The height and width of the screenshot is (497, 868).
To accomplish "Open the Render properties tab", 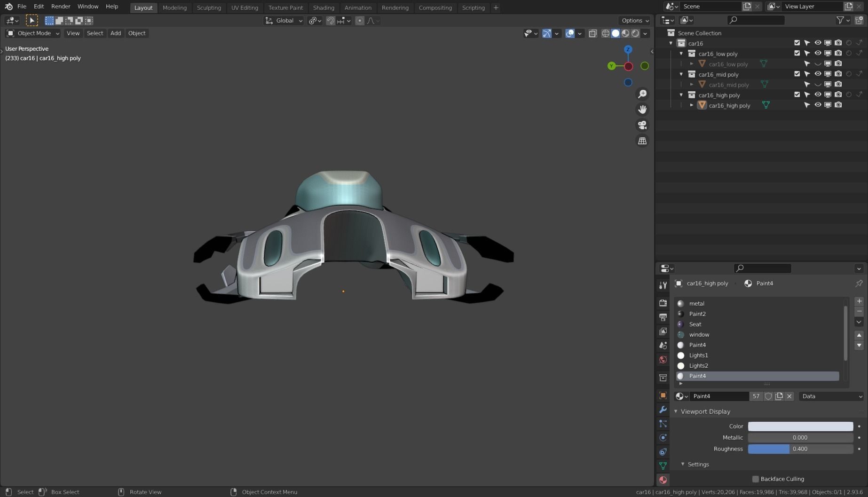I will click(x=663, y=303).
